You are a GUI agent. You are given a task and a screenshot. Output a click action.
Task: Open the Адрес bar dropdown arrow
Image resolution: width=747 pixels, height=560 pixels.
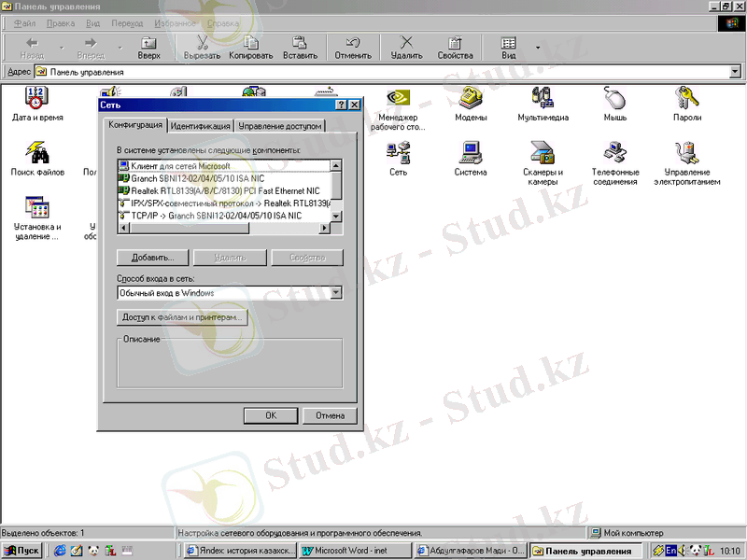pos(737,72)
